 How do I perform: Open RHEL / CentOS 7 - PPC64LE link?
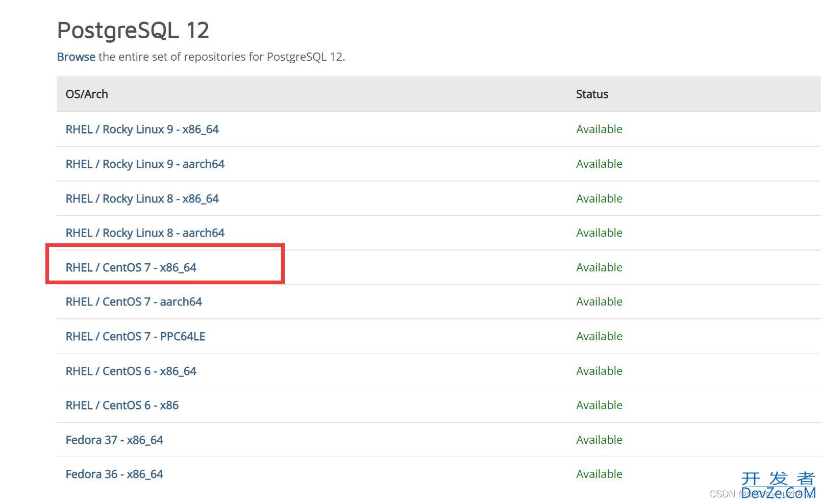pos(135,336)
